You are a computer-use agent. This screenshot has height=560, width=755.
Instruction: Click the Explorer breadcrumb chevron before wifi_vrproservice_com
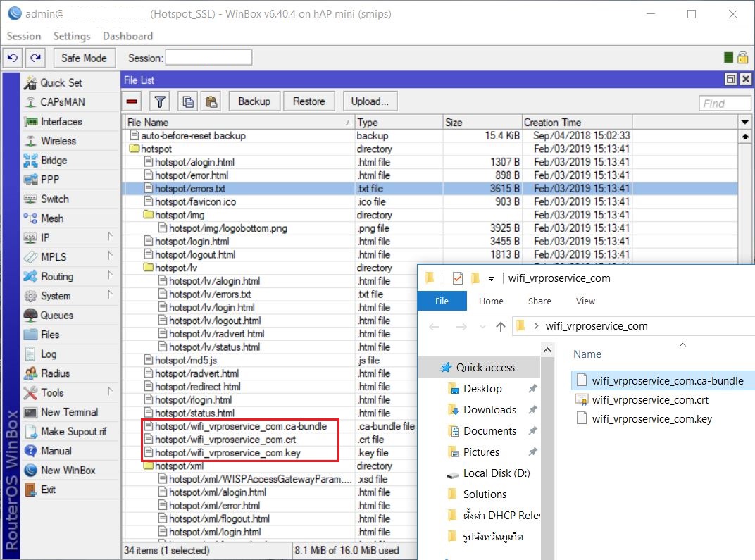point(536,326)
